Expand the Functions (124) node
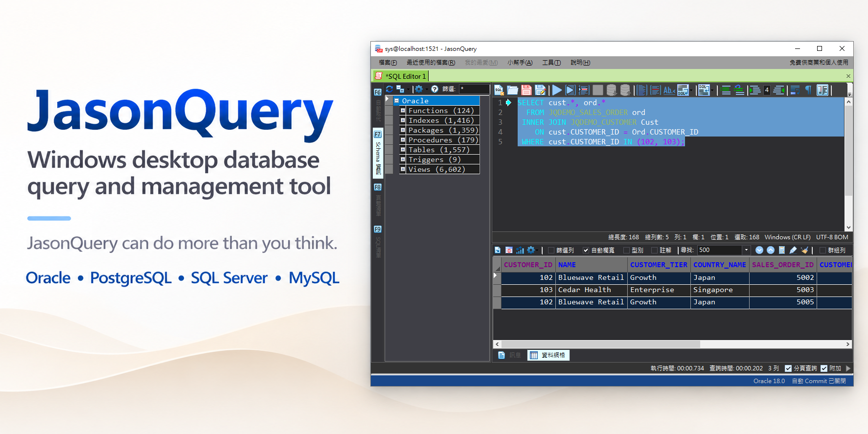The width and height of the screenshot is (868, 434). [403, 111]
